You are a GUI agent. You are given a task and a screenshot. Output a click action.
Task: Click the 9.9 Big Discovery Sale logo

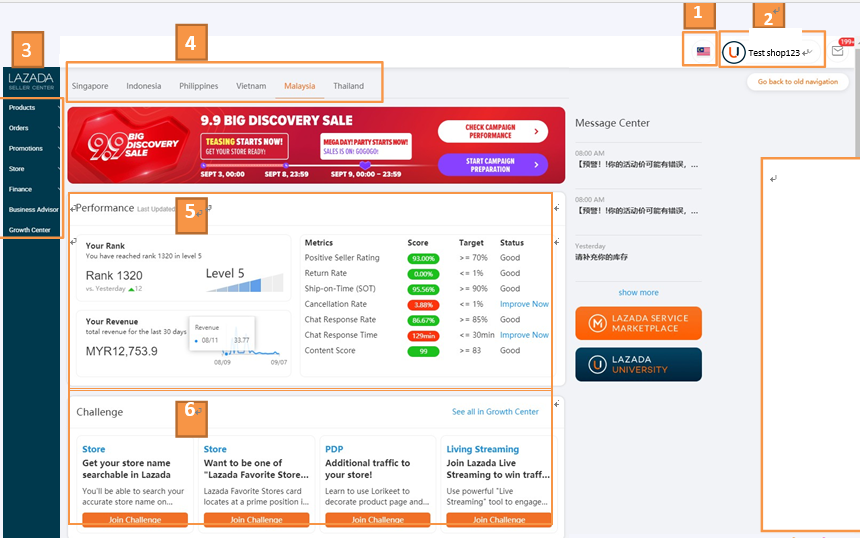(133, 145)
